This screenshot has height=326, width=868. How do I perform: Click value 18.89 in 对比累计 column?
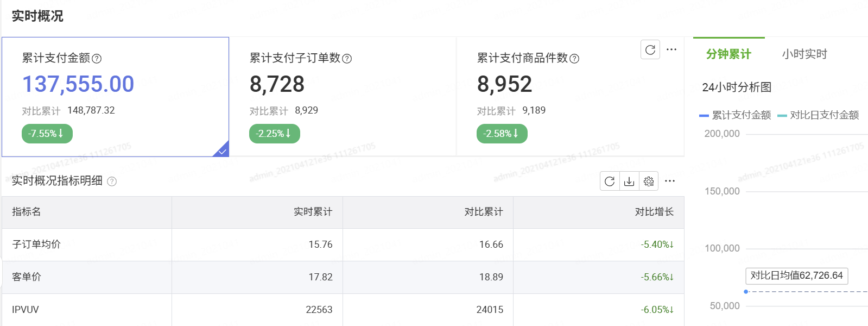[491, 277]
